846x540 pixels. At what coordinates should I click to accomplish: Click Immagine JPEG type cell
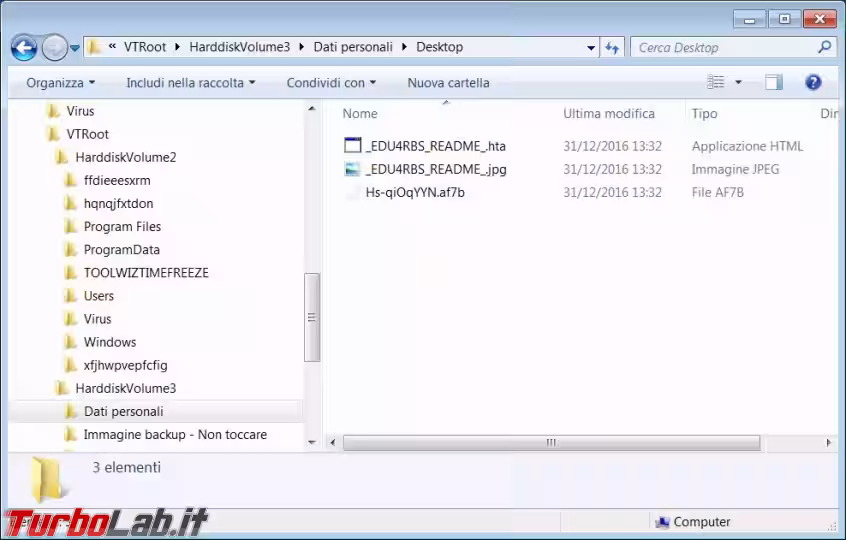735,169
